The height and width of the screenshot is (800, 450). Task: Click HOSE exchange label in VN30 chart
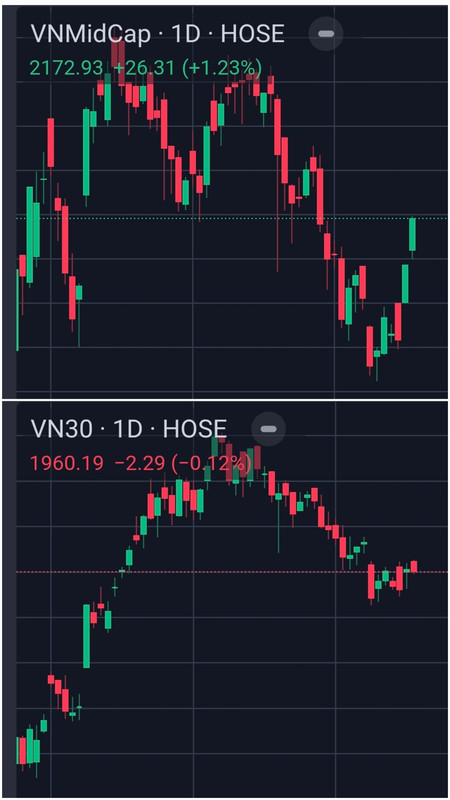pyautogui.click(x=194, y=429)
